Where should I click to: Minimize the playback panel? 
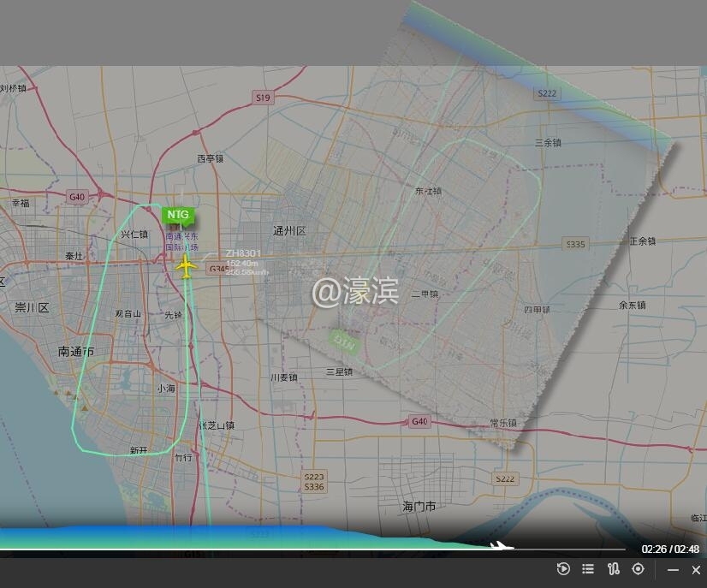pyautogui.click(x=674, y=570)
